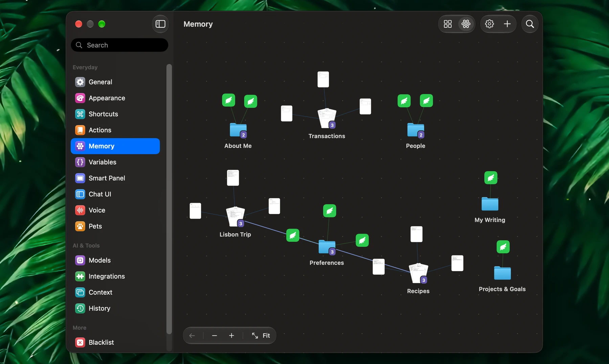The image size is (609, 364).
Task: Open Voice settings
Action: point(115,210)
